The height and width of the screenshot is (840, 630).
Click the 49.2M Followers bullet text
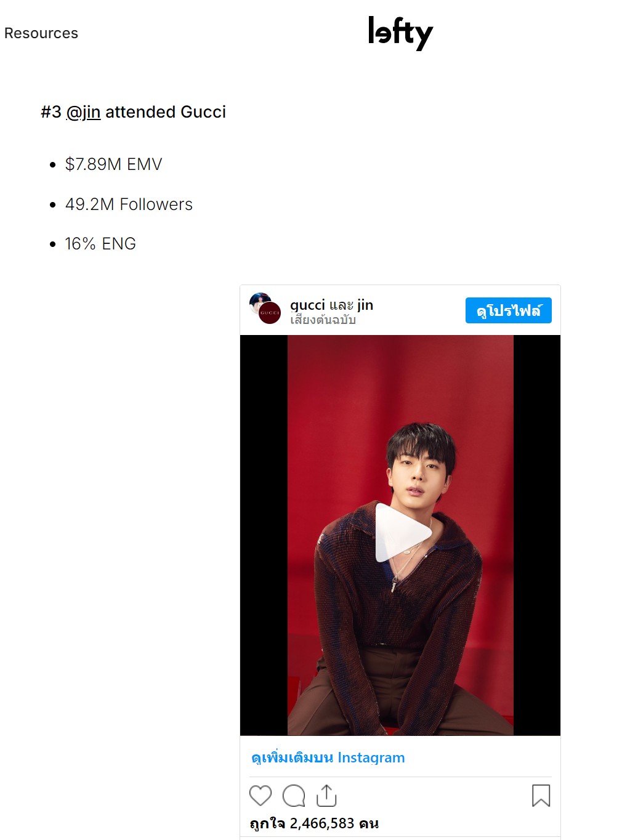(x=129, y=204)
